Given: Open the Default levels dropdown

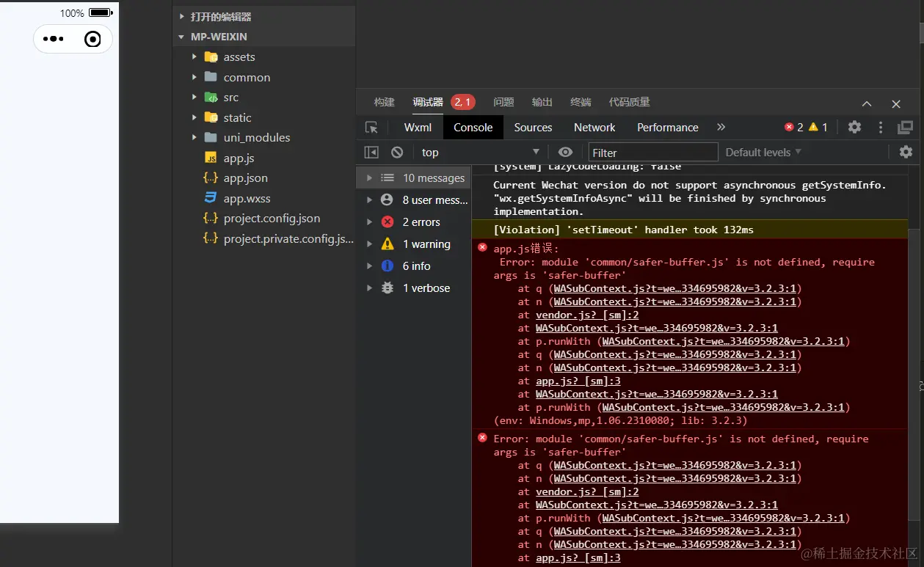Looking at the screenshot, I should [x=763, y=153].
